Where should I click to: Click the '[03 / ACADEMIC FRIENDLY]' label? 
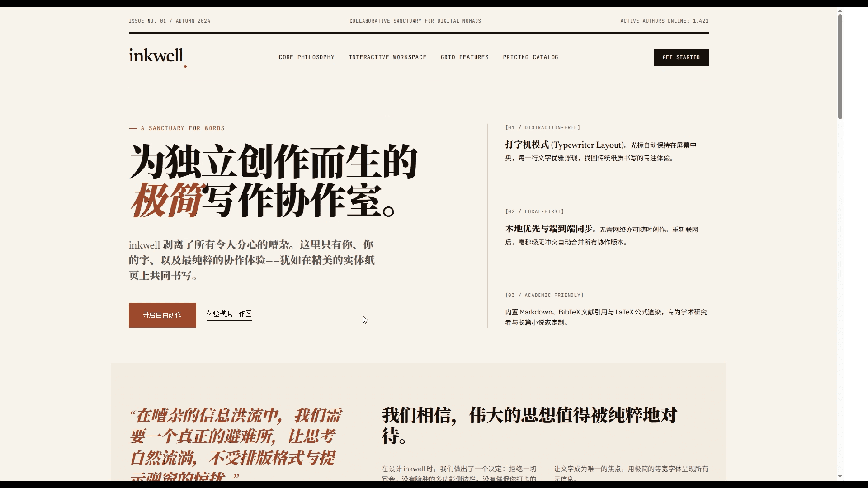tap(544, 295)
